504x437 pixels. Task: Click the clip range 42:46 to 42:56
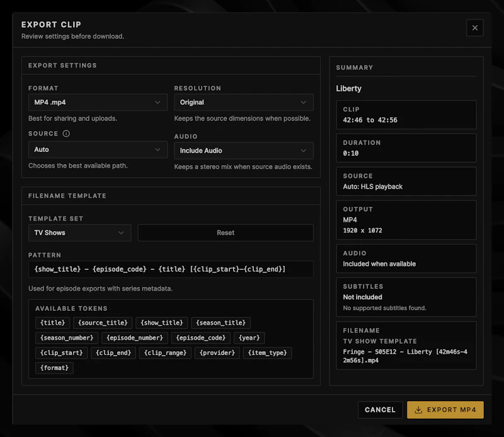[x=370, y=120]
